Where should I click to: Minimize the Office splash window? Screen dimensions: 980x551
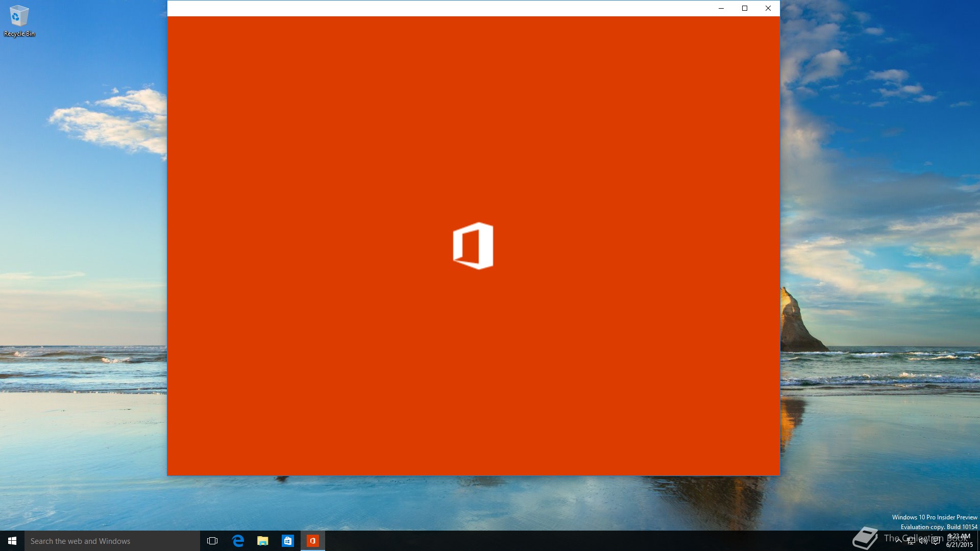pyautogui.click(x=721, y=8)
